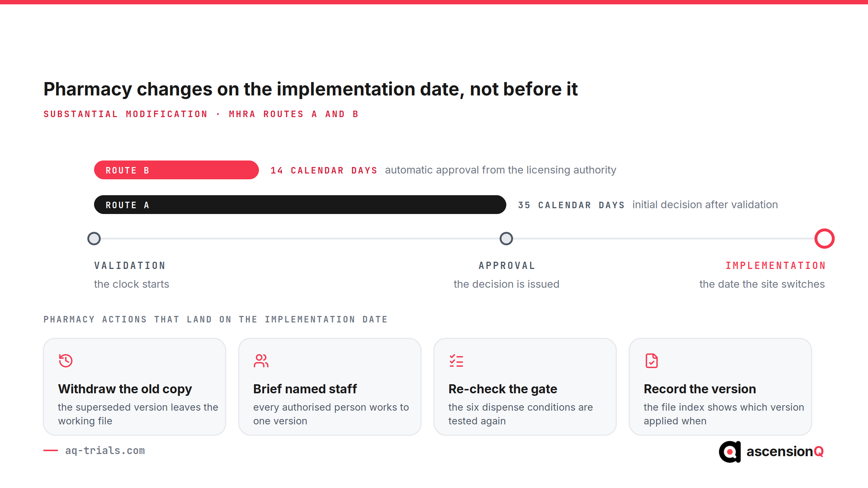
Task: Click the "14 CALENDAR DAYS" label
Action: [x=324, y=170]
